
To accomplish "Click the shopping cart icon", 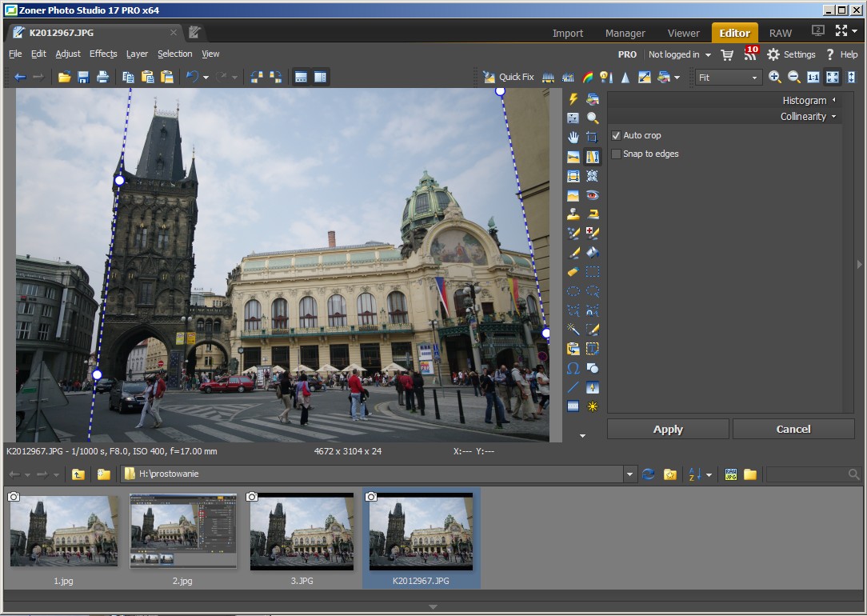I will click(727, 54).
